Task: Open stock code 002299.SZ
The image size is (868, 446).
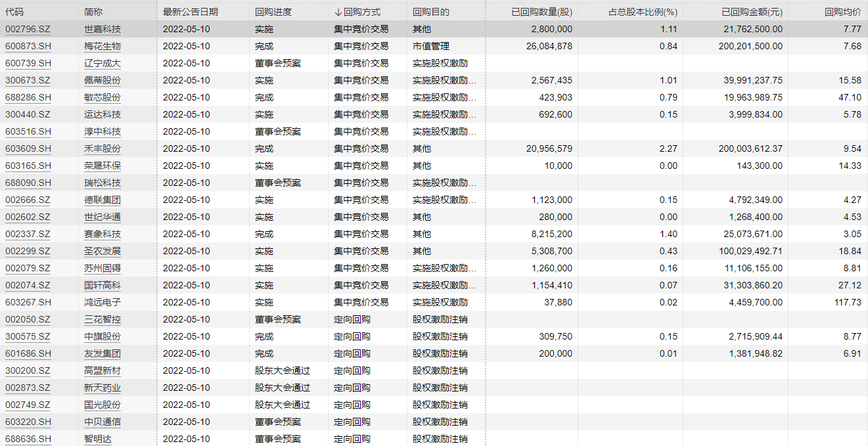Action: 28,251
